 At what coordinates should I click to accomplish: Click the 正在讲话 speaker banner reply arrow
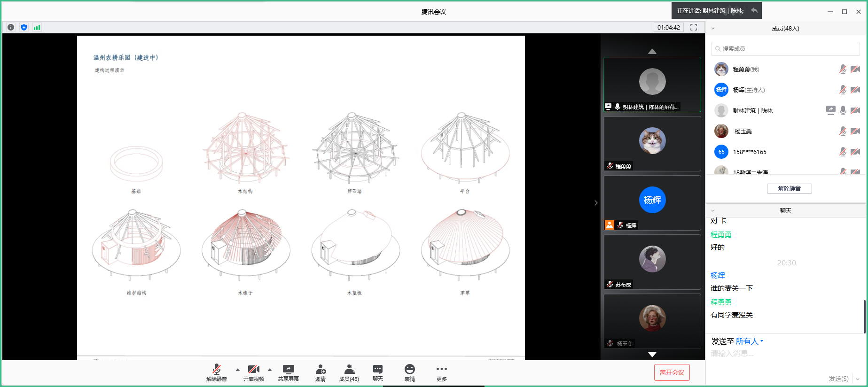(754, 10)
